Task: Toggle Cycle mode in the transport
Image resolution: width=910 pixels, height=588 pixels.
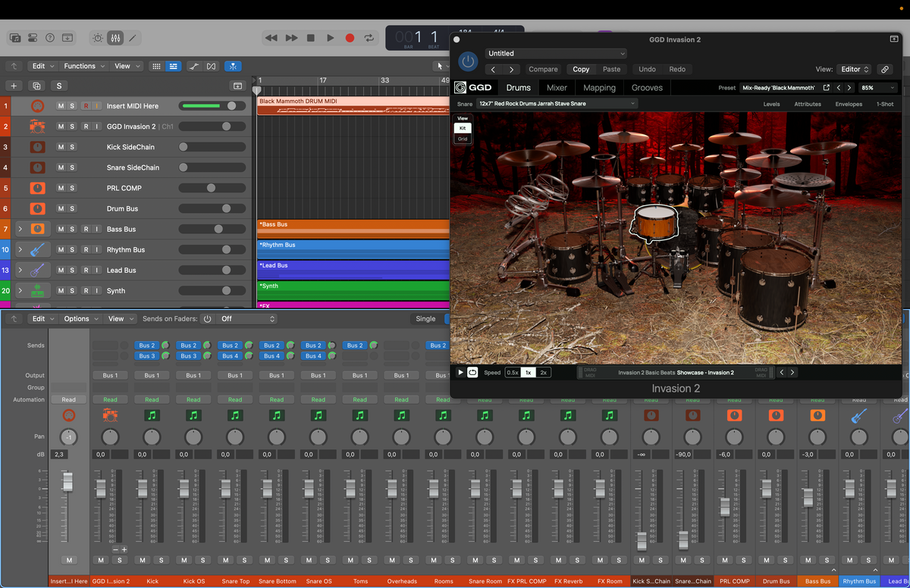Action: (369, 38)
